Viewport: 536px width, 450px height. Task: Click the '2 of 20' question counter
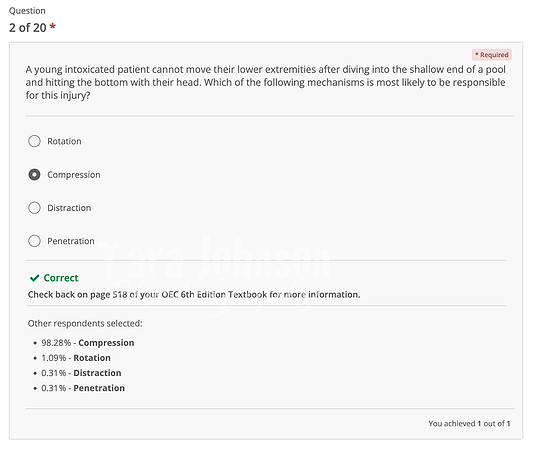click(x=27, y=28)
